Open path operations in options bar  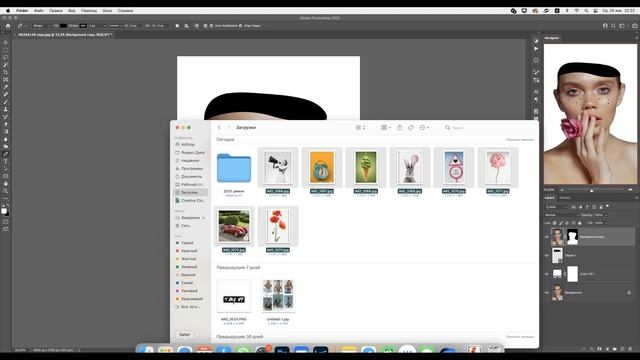[x=177, y=25]
